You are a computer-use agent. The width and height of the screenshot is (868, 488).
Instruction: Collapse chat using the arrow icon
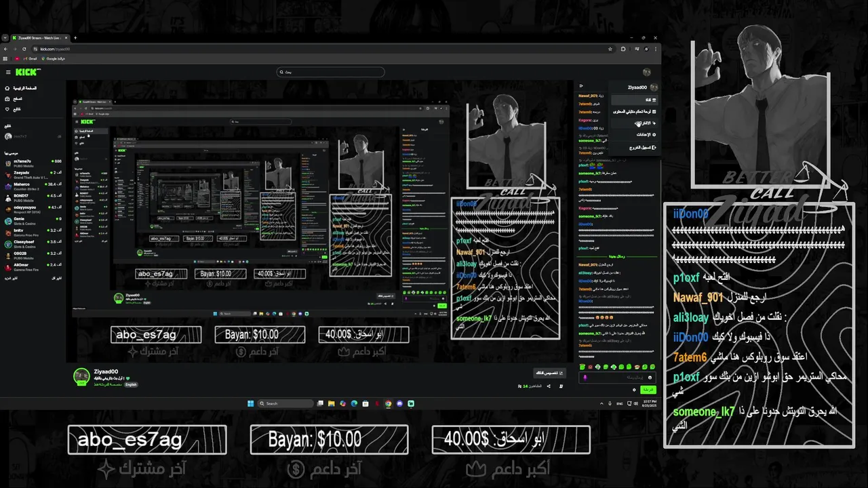pyautogui.click(x=581, y=86)
